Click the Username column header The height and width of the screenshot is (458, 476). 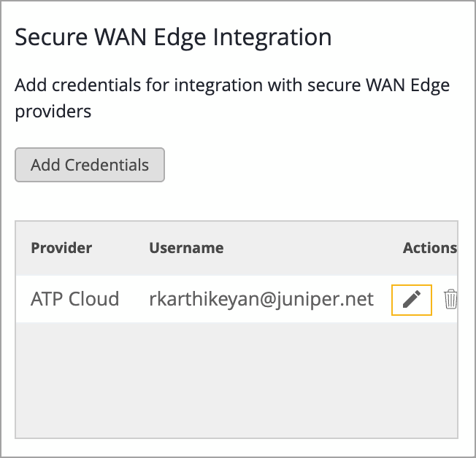tap(186, 248)
